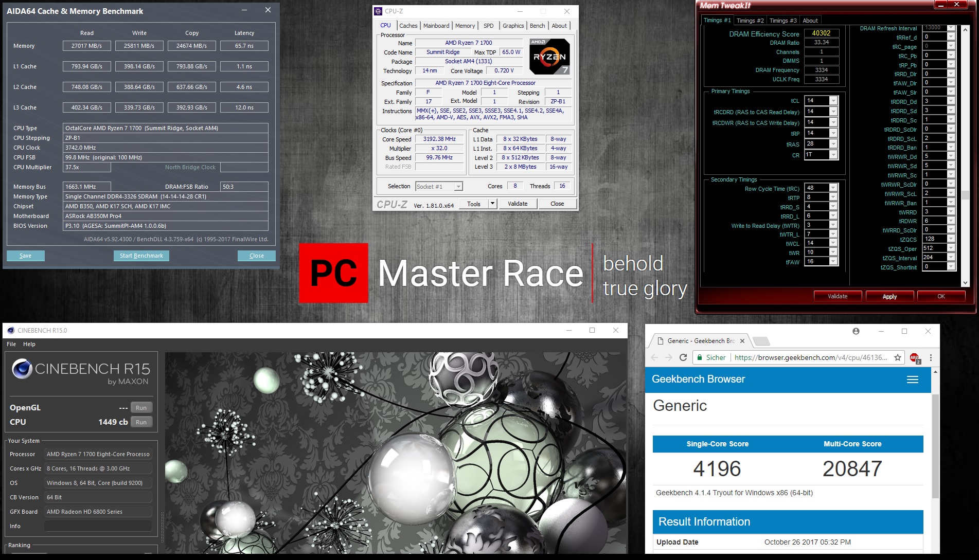This screenshot has height=560, width=979.
Task: Click Start Benchmark in AIDA64
Action: 141,256
